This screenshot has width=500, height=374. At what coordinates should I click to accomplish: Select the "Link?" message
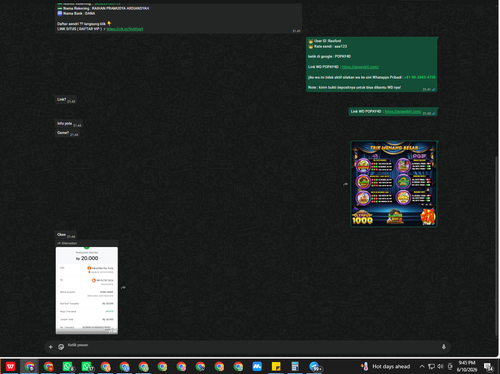[66, 100]
